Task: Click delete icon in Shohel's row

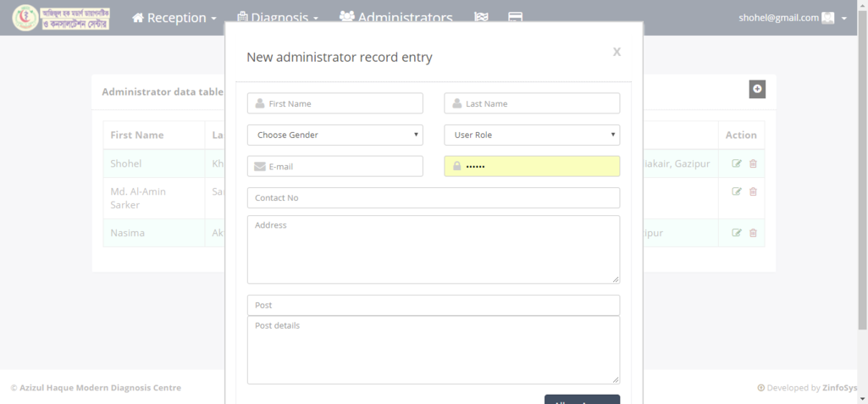Action: coord(753,163)
